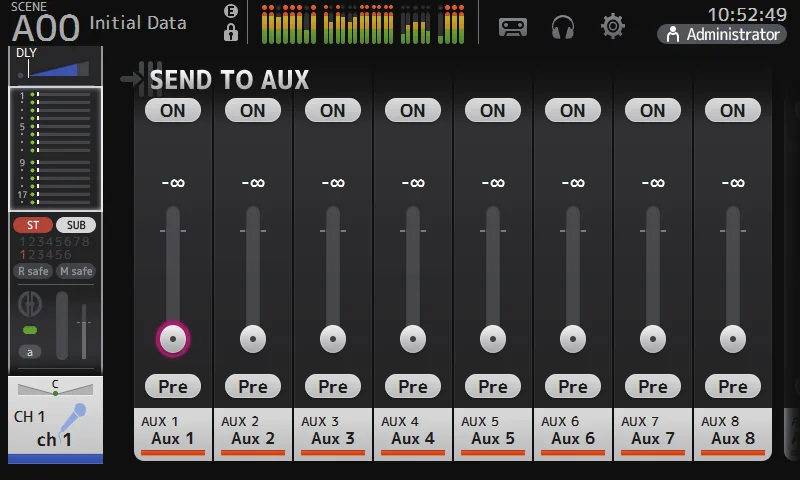The height and width of the screenshot is (480, 800).
Task: Click the R safe button
Action: pyautogui.click(x=33, y=271)
